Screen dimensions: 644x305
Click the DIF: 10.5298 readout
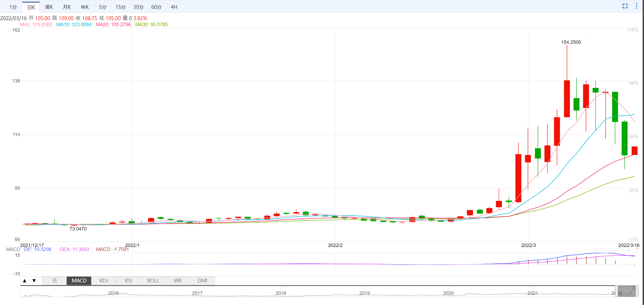(x=37, y=249)
